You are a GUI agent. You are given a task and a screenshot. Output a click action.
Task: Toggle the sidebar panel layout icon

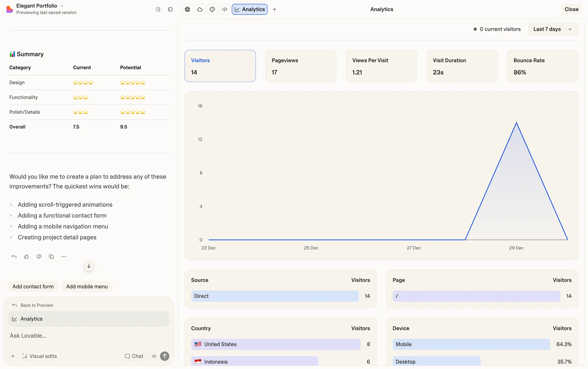click(x=170, y=9)
